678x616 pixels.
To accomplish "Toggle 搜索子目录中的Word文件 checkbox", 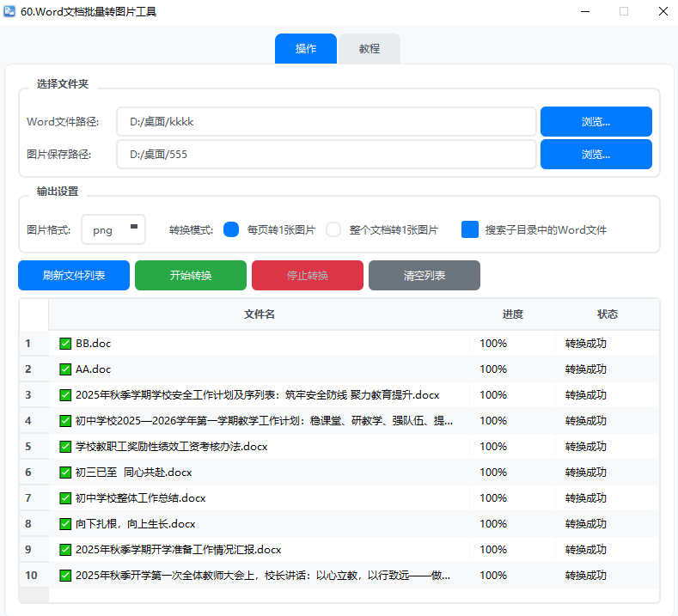I will [x=470, y=229].
